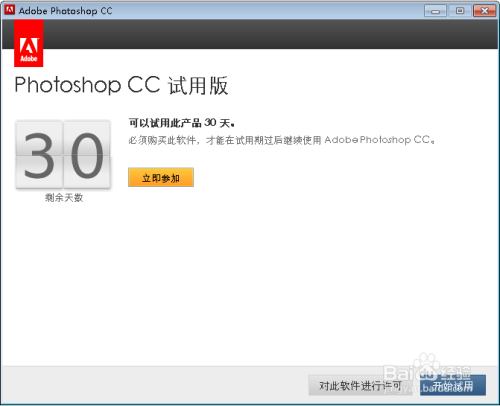Click the orange 立即参加 button
Image resolution: width=500 pixels, height=406 pixels.
coord(161,177)
